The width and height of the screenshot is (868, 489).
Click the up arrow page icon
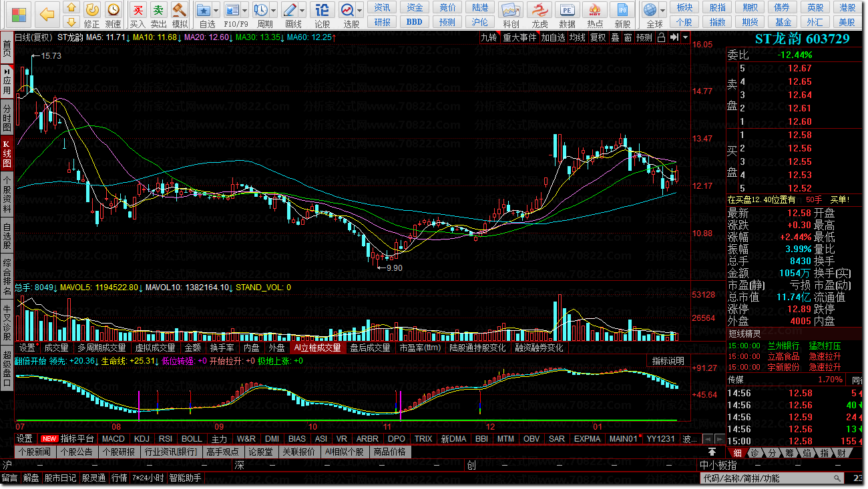[x=72, y=8]
